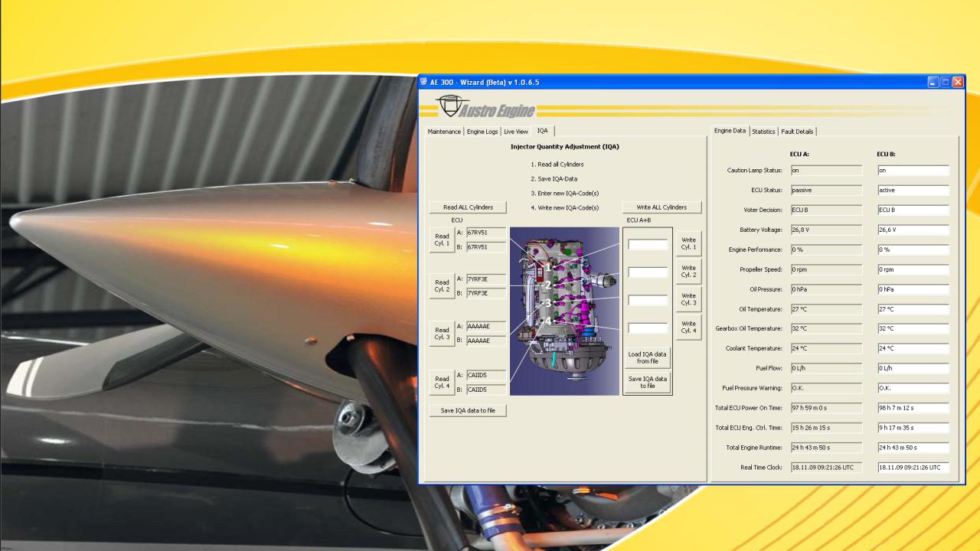
Task: Click ECU B battery voltage 26,6 V
Action: (x=913, y=230)
